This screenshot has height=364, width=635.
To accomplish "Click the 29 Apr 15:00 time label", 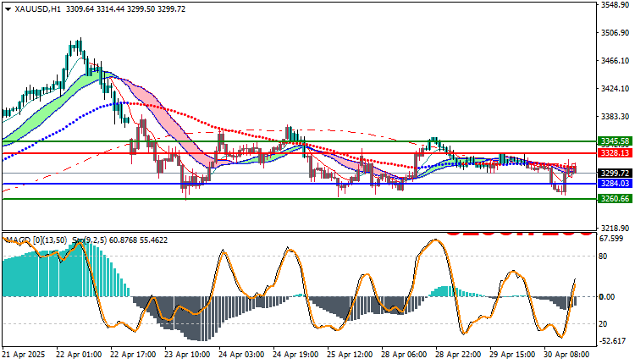I will pyautogui.click(x=513, y=355).
